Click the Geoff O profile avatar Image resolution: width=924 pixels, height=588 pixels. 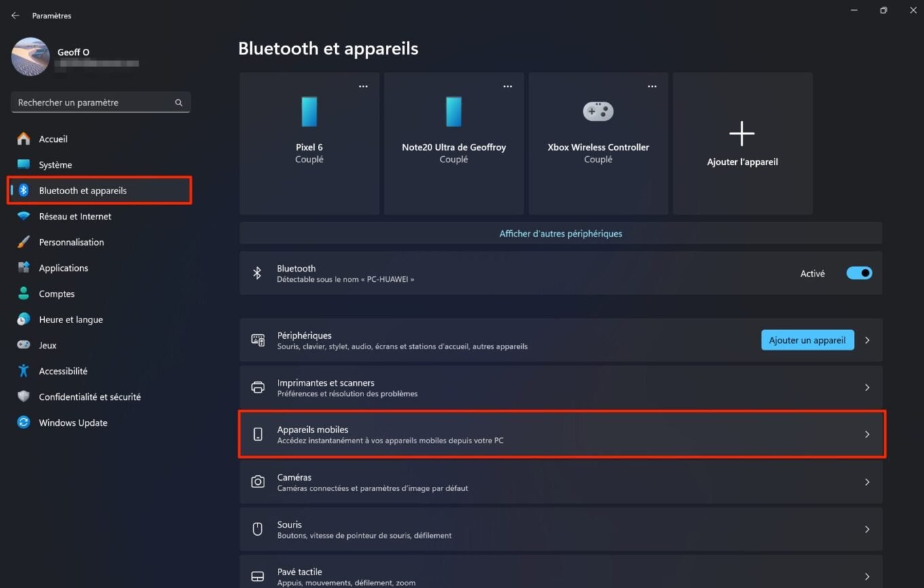point(31,57)
